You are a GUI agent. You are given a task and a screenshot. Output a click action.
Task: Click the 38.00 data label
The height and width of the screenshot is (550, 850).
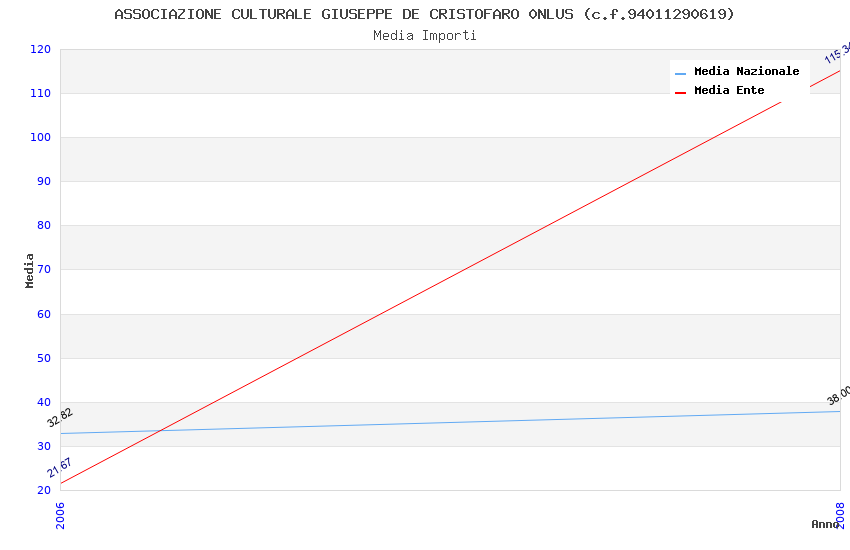click(x=838, y=396)
